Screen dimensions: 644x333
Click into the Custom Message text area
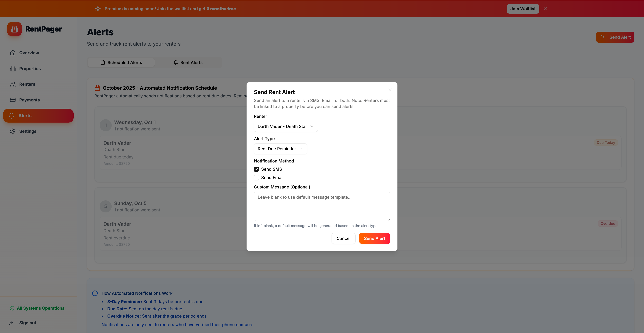pos(321,206)
